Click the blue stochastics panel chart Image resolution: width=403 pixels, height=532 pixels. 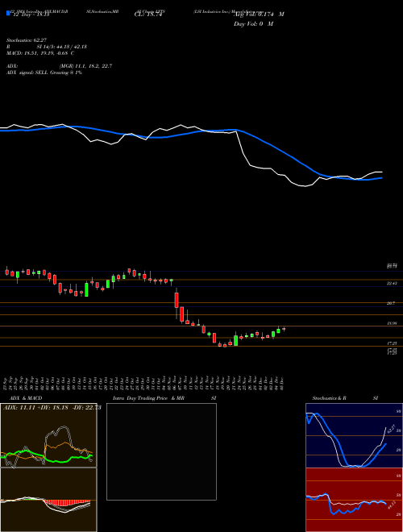(354, 435)
